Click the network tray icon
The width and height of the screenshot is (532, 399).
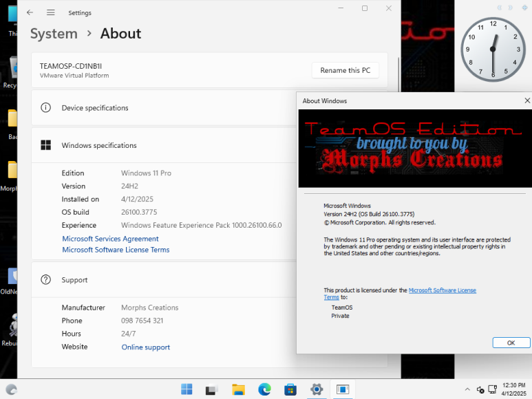pyautogui.click(x=492, y=389)
